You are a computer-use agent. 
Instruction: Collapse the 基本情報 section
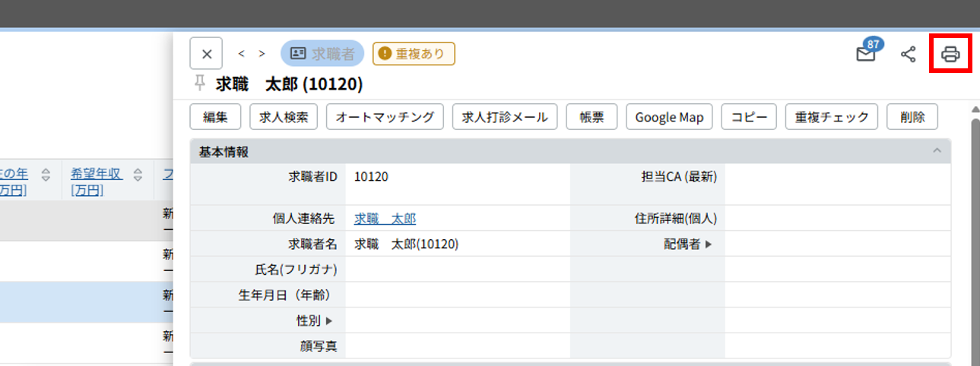(x=937, y=151)
